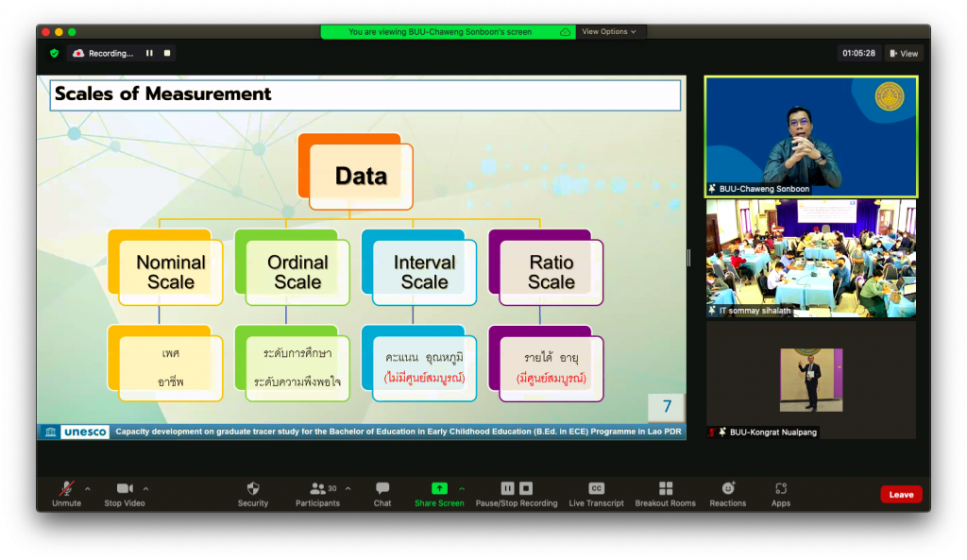Select BUU-Kongrat Nualpang video thumbnail
The image size is (967, 560).
point(810,380)
